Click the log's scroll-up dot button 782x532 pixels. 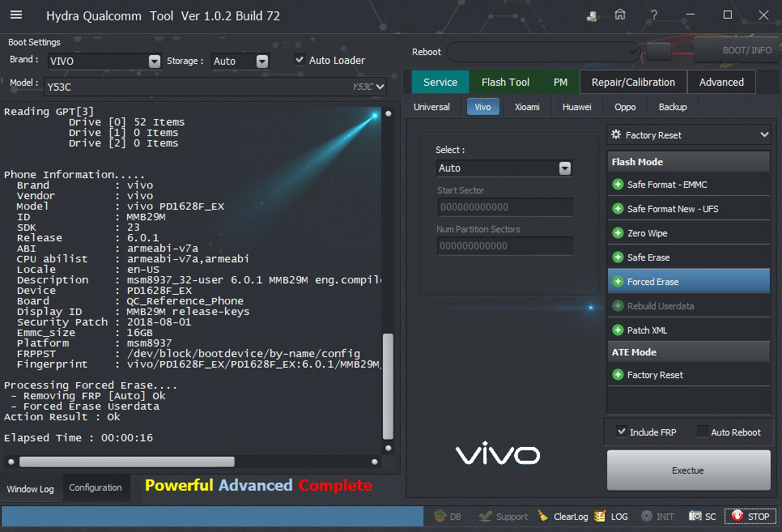pos(388,114)
